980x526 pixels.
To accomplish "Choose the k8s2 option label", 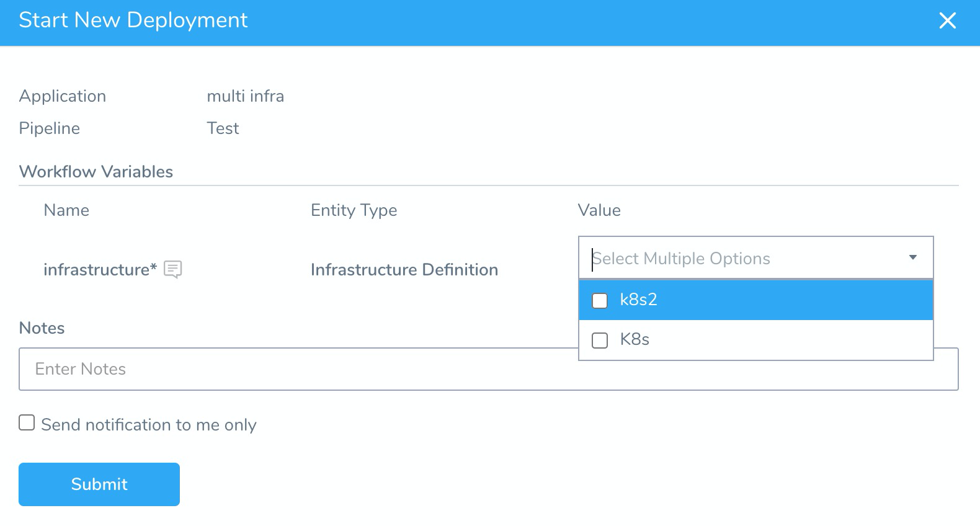I will 638,300.
